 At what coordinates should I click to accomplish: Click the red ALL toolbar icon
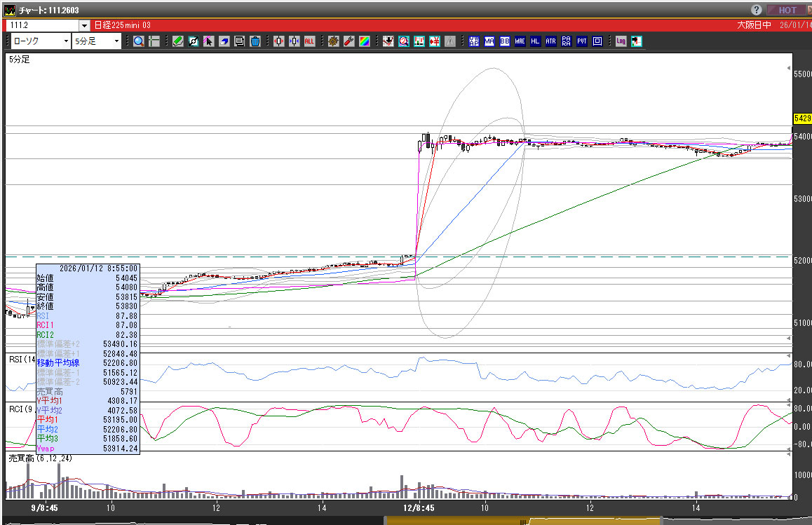pos(309,41)
